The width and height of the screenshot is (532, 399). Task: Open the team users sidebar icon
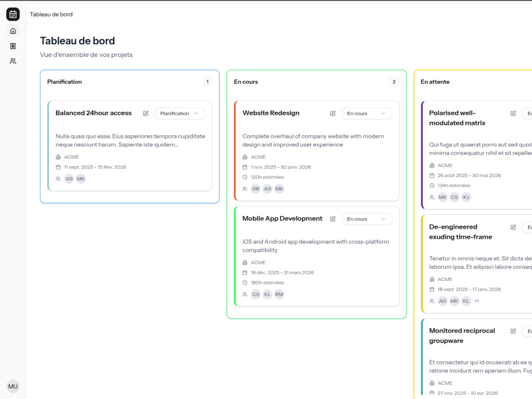tap(13, 61)
